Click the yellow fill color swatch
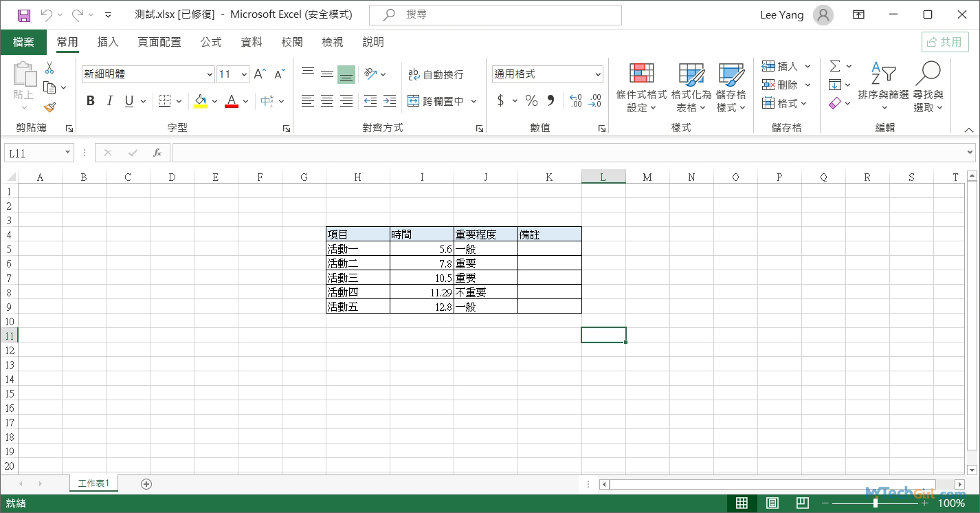980x513 pixels. [201, 101]
